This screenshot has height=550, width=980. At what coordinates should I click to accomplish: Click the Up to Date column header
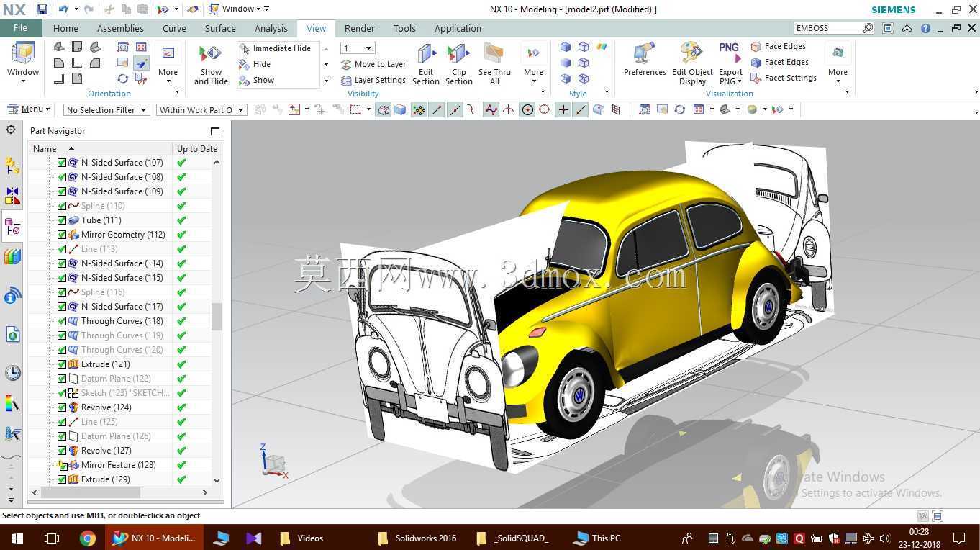[x=197, y=148]
